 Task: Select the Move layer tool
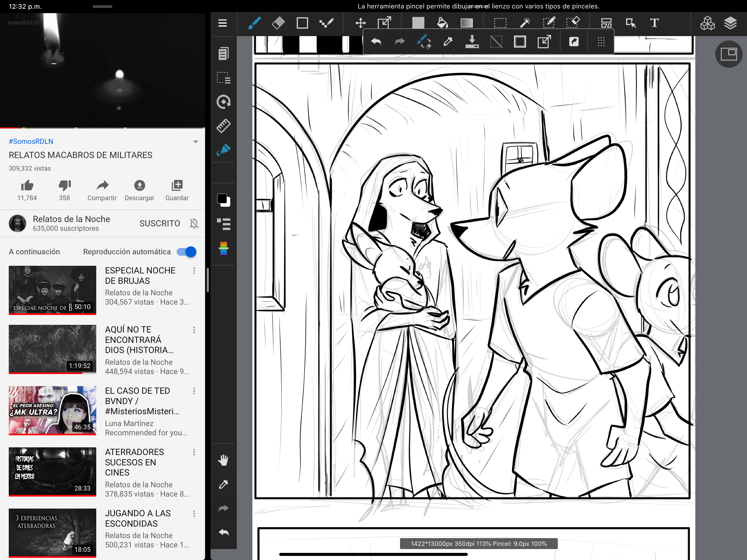(361, 23)
